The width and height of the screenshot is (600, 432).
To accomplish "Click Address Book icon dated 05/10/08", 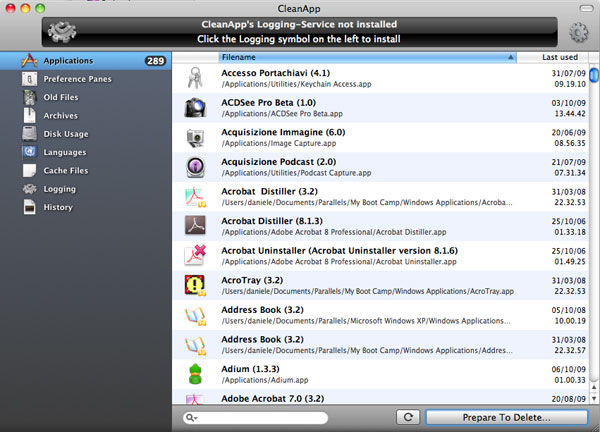I will tap(195, 316).
